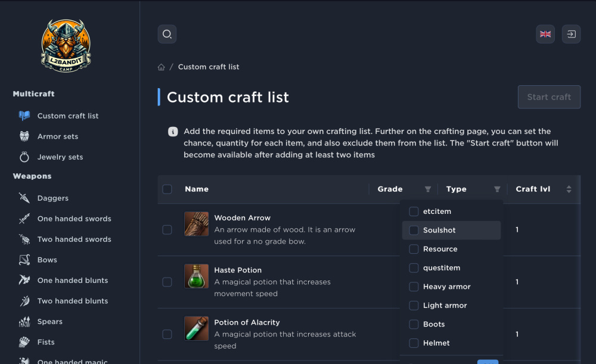596x364 pixels.
Task: Click the Armor sets icon
Action: [24, 136]
